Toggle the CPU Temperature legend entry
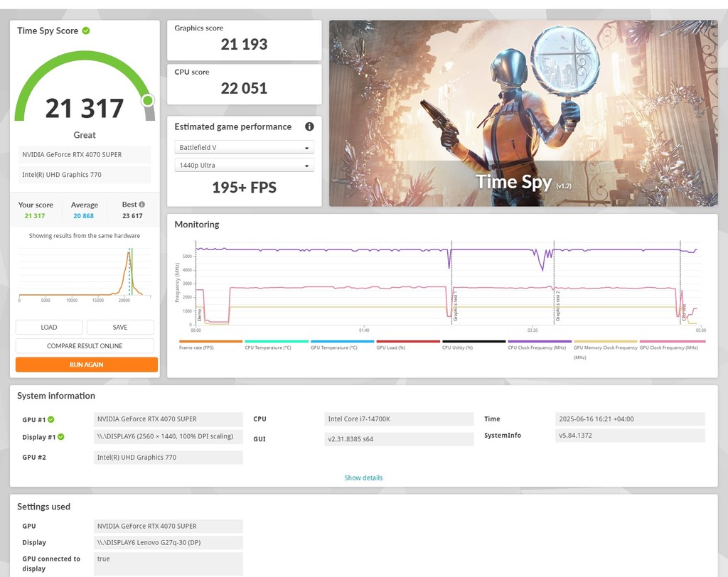 277,345
